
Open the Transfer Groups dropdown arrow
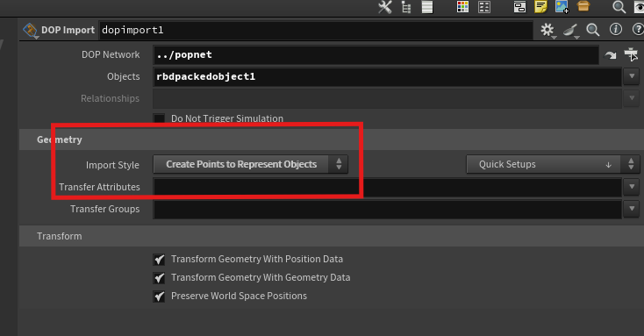click(x=632, y=209)
